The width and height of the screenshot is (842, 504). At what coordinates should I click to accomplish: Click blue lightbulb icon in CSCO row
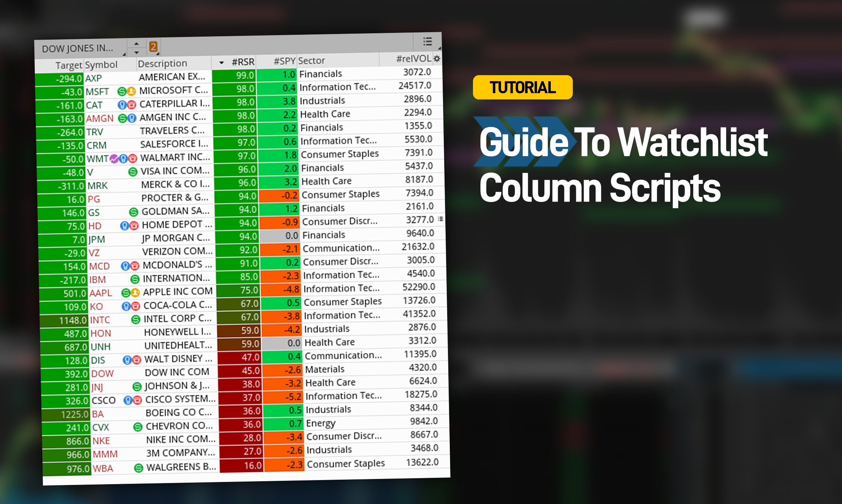click(x=128, y=400)
